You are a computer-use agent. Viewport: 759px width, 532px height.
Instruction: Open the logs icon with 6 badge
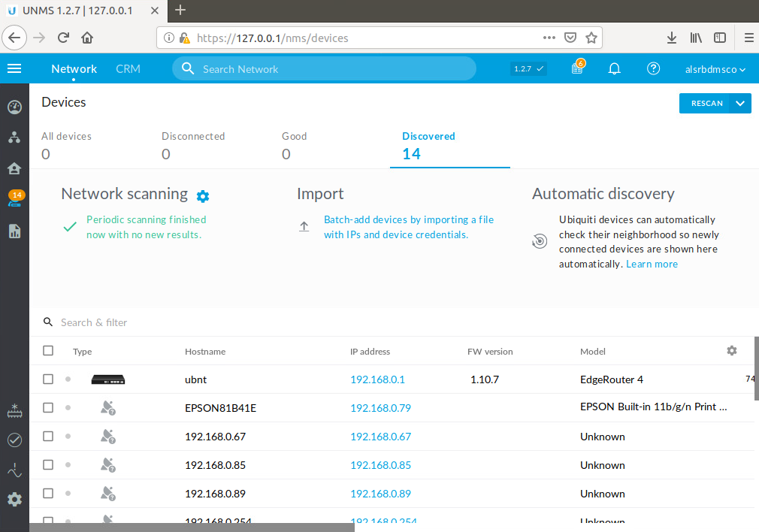(577, 68)
